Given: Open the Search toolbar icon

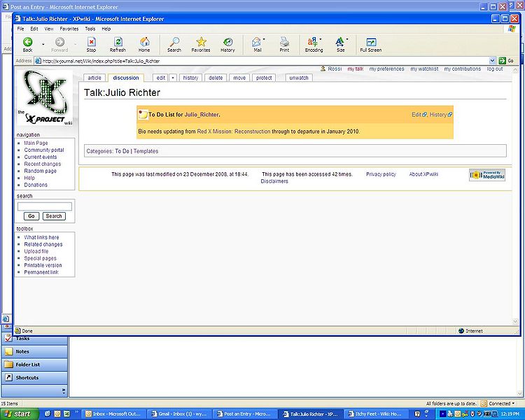Looking at the screenshot, I should 174,45.
